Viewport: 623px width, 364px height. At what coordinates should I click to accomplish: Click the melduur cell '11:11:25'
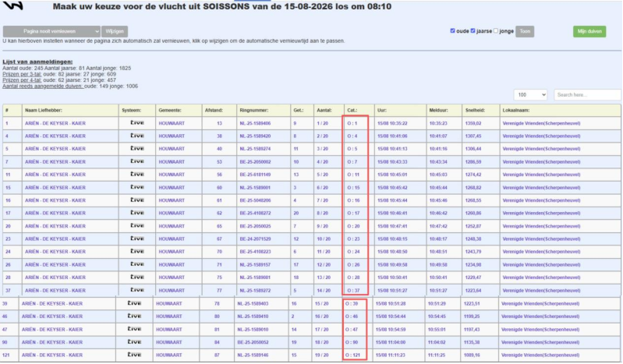pyautogui.click(x=437, y=355)
